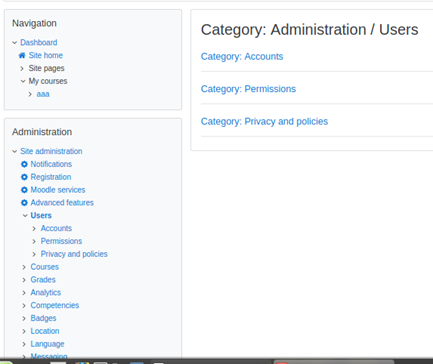Open Badges administration link
Image resolution: width=433 pixels, height=364 pixels.
(x=43, y=318)
